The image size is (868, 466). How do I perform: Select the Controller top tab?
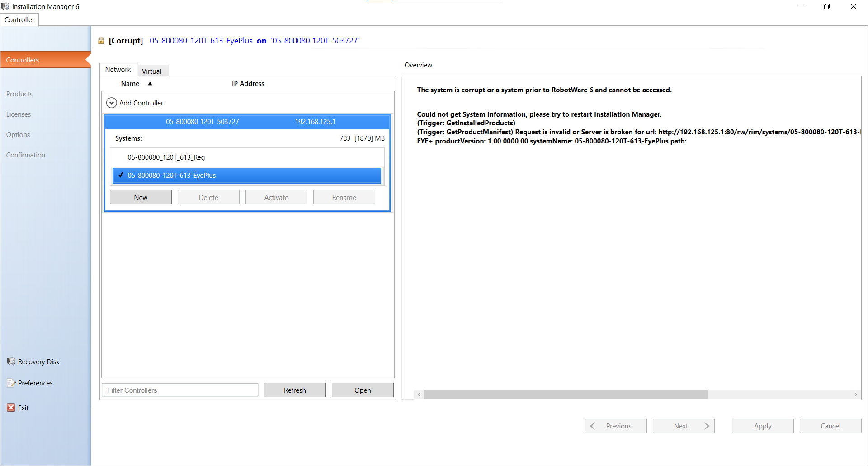tap(19, 19)
